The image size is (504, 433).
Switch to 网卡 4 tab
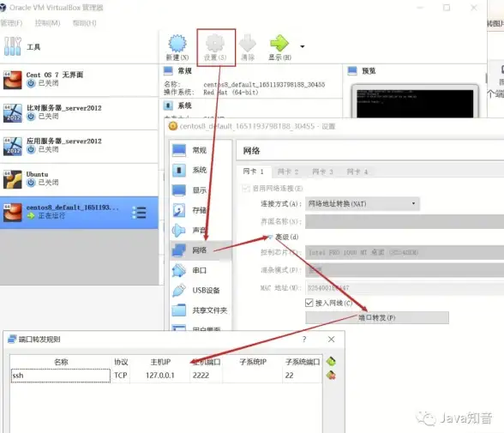pos(357,171)
